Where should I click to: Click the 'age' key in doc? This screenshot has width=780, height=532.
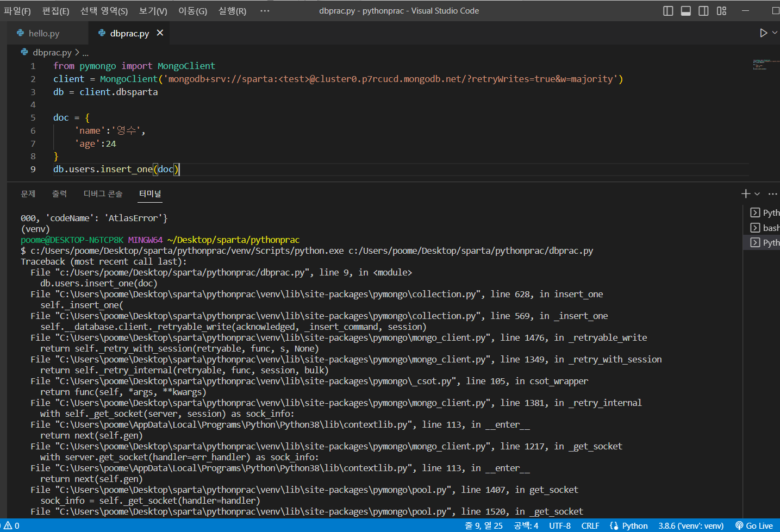pyautogui.click(x=88, y=144)
